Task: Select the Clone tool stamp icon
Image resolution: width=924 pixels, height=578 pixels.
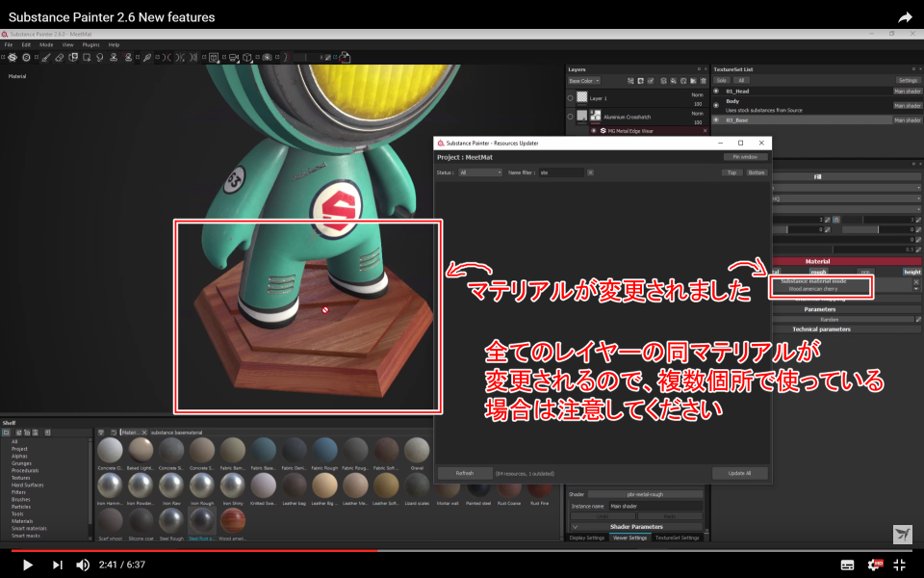Action: (x=114, y=57)
